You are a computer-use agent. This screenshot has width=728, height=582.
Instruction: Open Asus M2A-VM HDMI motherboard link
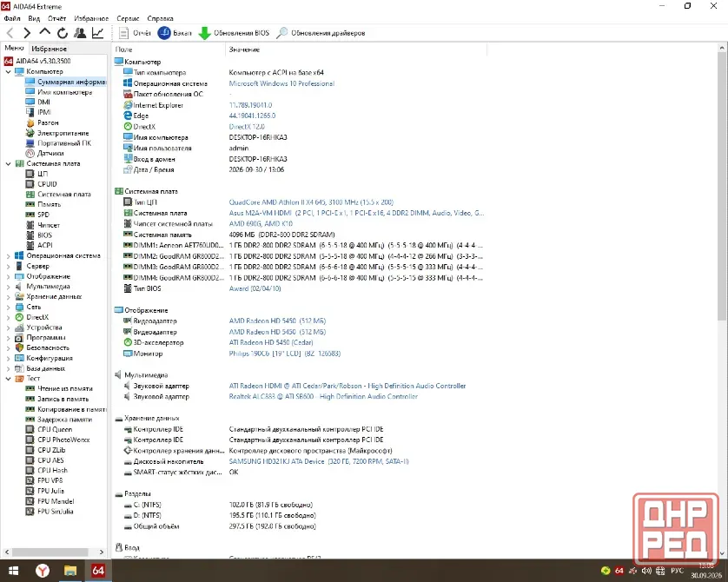(x=356, y=213)
